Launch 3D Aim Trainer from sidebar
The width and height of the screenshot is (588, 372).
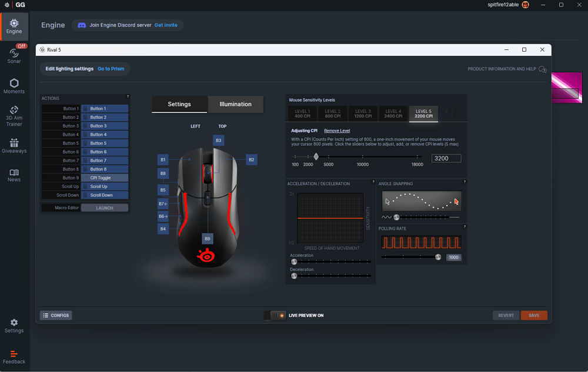[14, 115]
